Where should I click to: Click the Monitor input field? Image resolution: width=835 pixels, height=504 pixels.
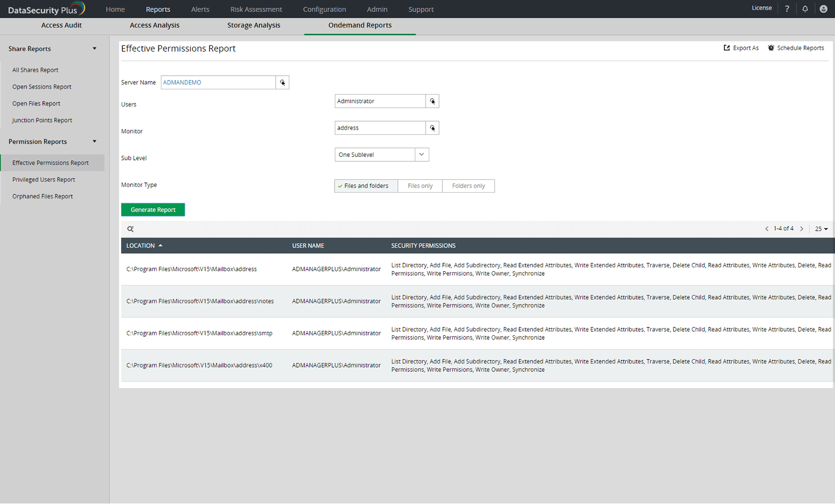click(x=380, y=128)
